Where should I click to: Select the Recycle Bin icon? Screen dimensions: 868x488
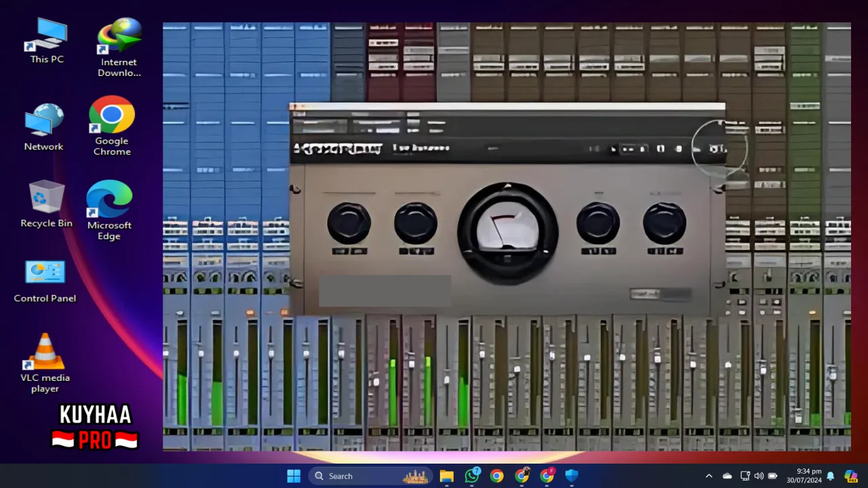pyautogui.click(x=47, y=203)
